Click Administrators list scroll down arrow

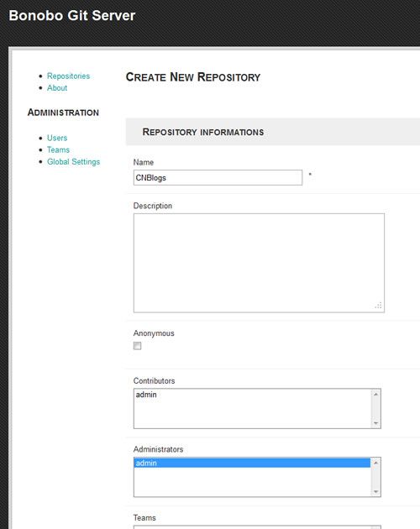point(375,492)
